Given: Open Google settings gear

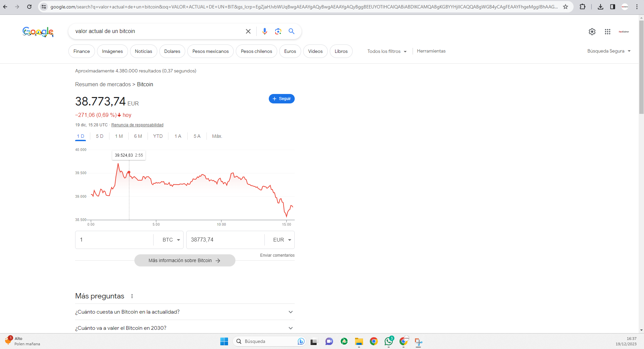Looking at the screenshot, I should click(592, 32).
